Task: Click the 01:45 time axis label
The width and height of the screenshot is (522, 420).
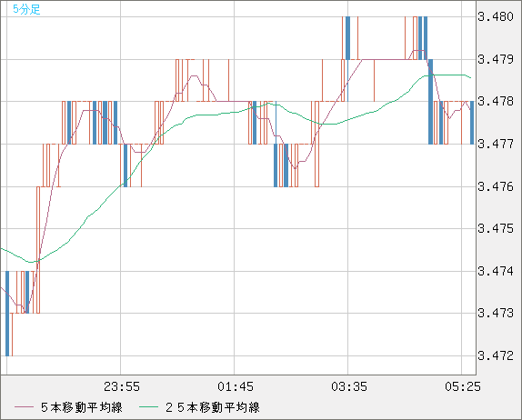Action: click(236, 386)
